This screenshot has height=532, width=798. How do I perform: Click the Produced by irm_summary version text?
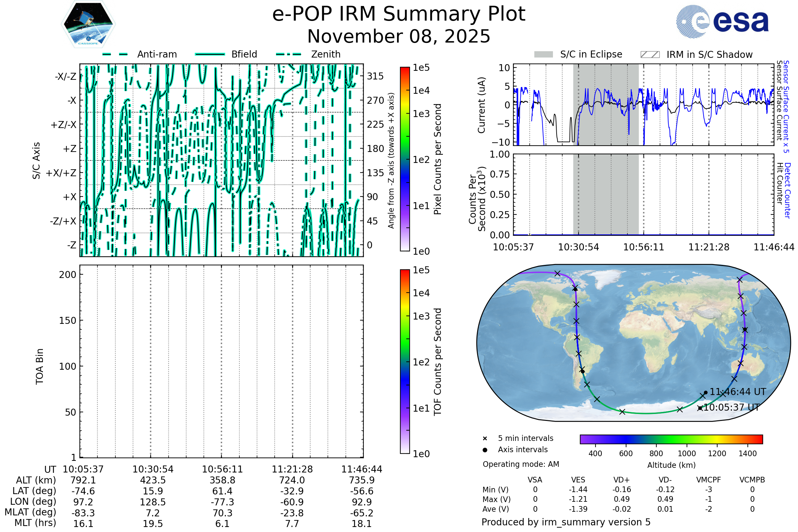point(566,522)
